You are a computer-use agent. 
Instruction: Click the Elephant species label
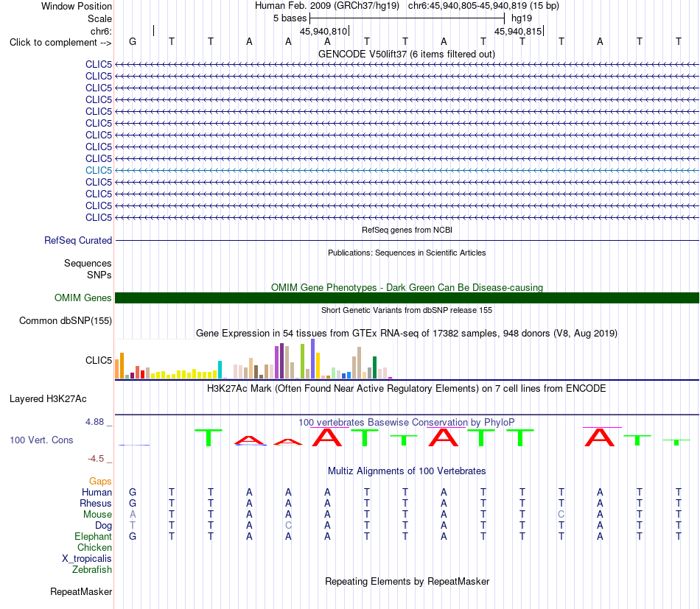pyautogui.click(x=94, y=536)
